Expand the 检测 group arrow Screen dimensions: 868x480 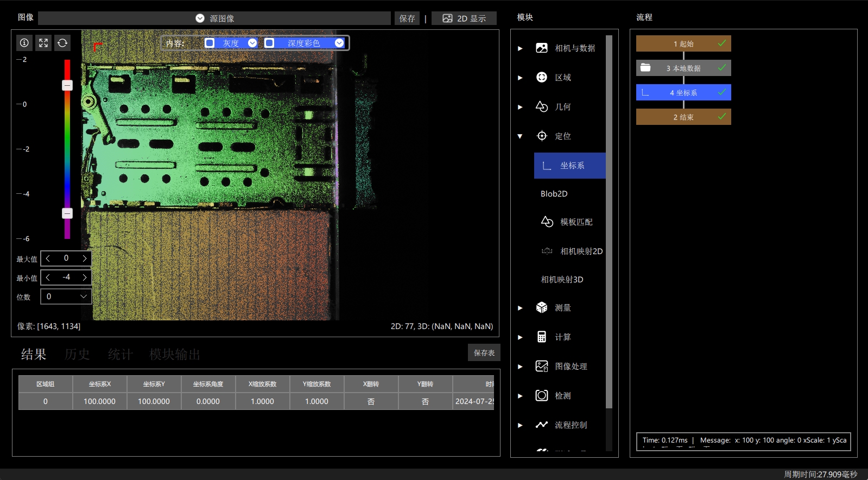click(520, 396)
